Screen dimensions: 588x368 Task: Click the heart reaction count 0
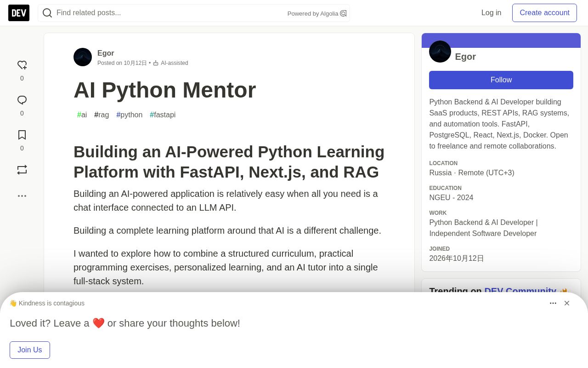pos(22,78)
